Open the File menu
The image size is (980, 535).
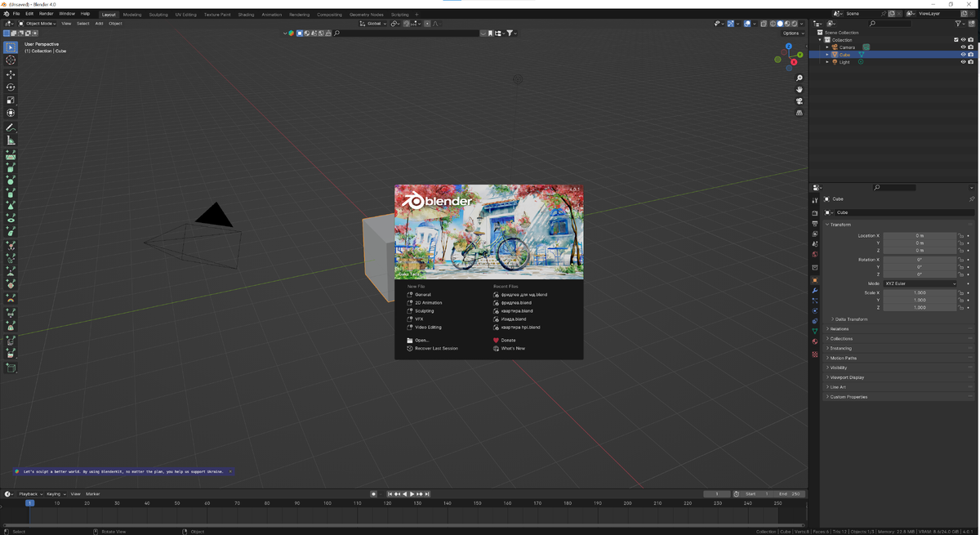pos(16,14)
